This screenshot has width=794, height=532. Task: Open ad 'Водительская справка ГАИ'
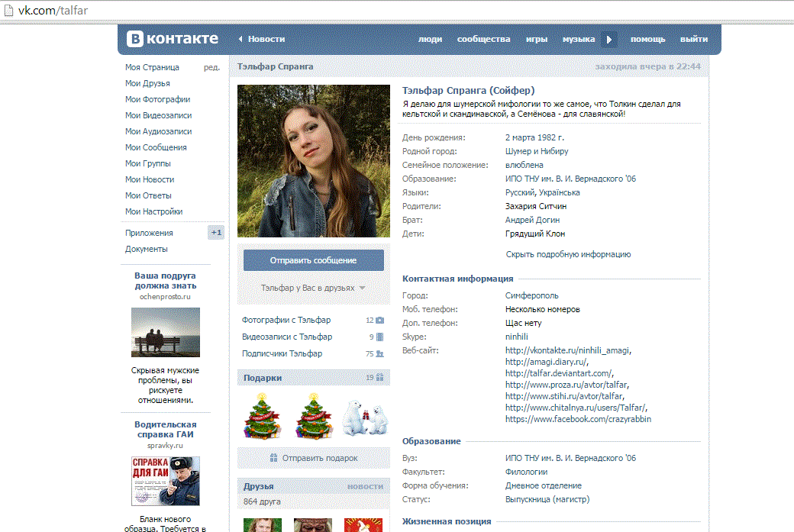[x=165, y=429]
